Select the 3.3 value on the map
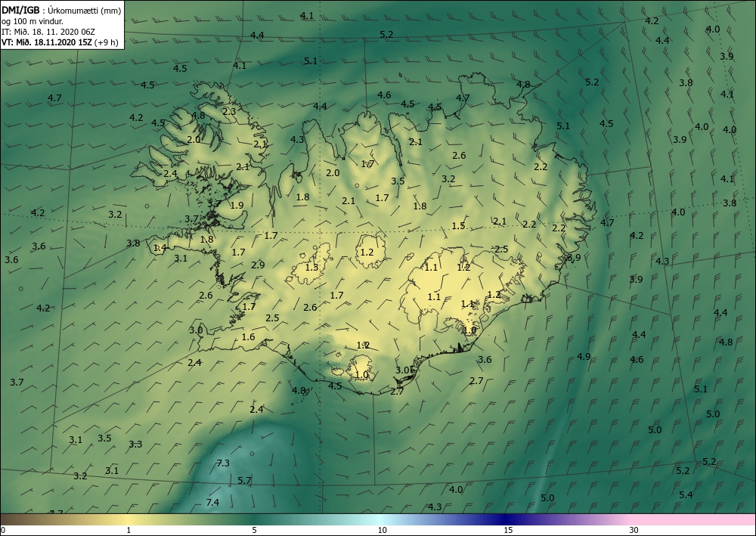The height and width of the screenshot is (536, 756). tap(135, 444)
